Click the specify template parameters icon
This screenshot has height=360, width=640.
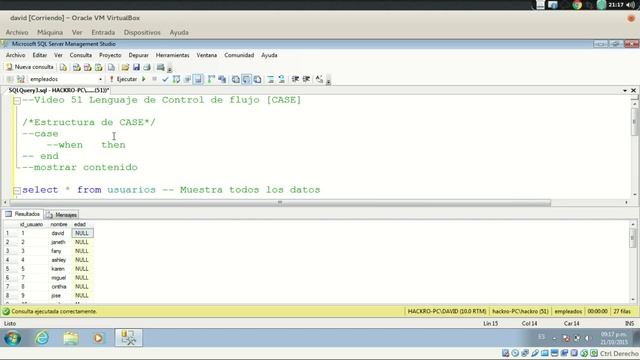(319, 79)
